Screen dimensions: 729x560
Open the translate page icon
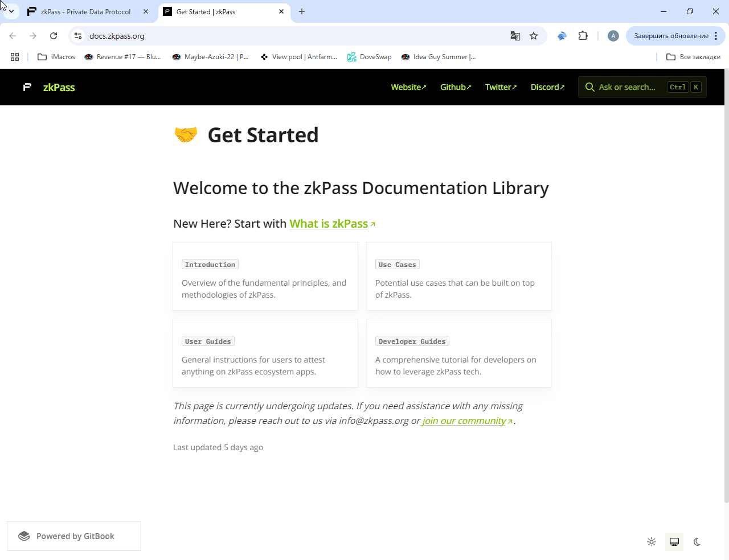(515, 36)
